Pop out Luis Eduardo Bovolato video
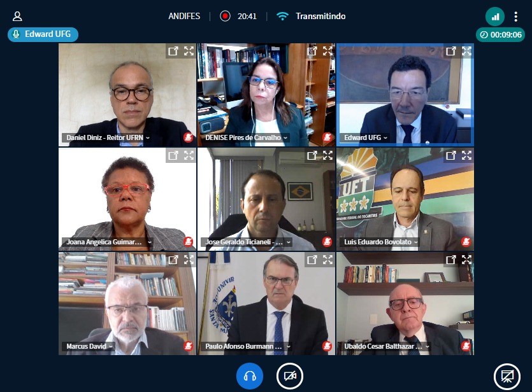 pos(450,155)
